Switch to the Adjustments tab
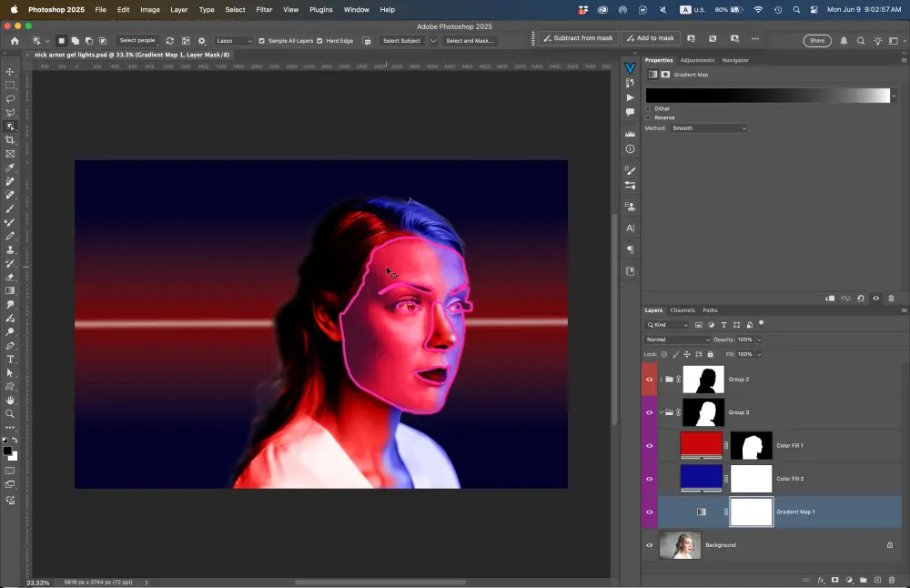The height and width of the screenshot is (588, 910). tap(697, 60)
